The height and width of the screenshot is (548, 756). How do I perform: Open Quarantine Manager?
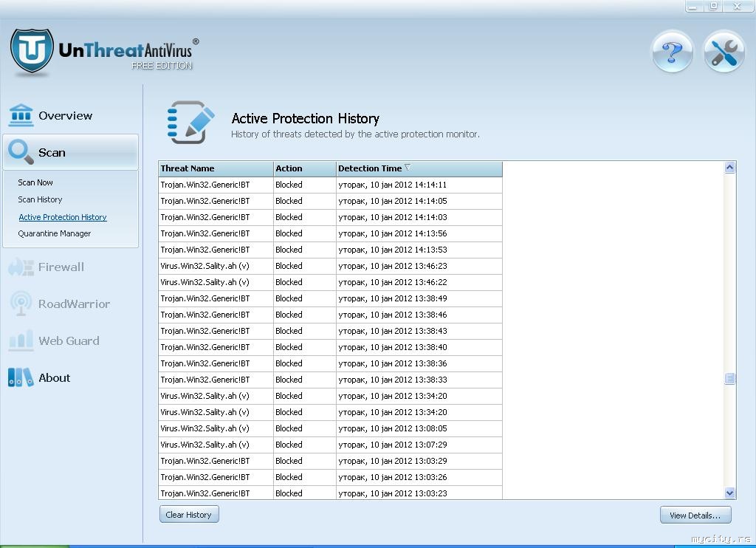click(55, 233)
